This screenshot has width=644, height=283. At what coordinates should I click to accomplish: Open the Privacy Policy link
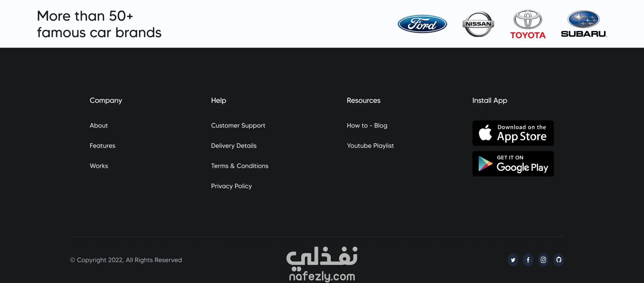[231, 186]
